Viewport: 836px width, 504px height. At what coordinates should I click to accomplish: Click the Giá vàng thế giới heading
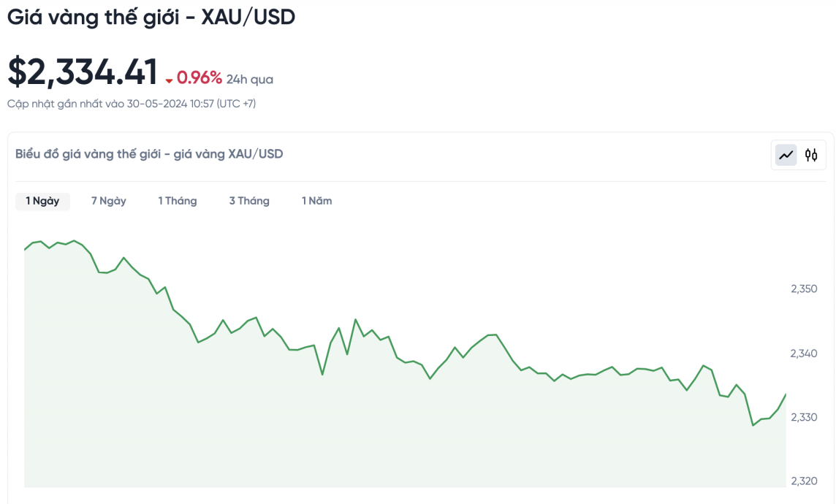tap(151, 18)
